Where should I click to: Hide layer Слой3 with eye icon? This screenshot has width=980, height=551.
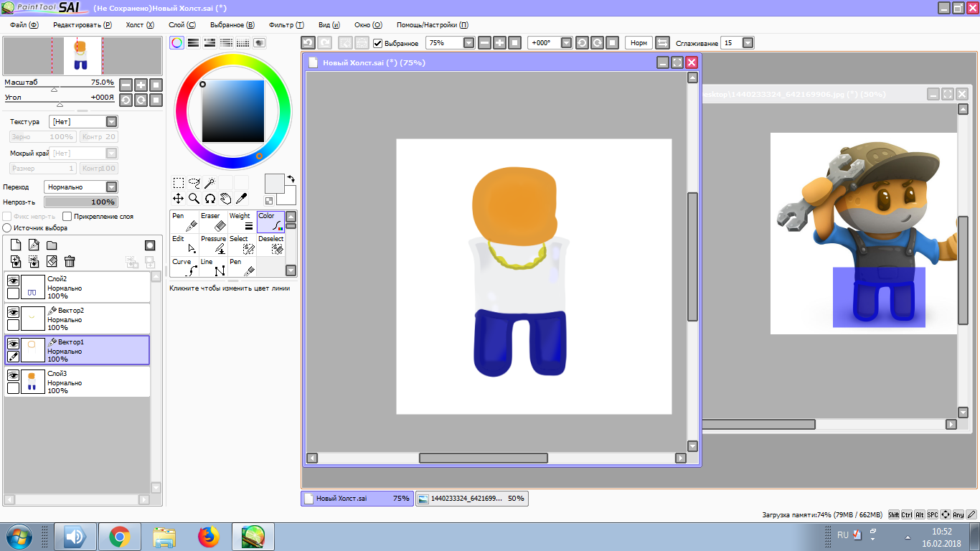[x=13, y=376]
